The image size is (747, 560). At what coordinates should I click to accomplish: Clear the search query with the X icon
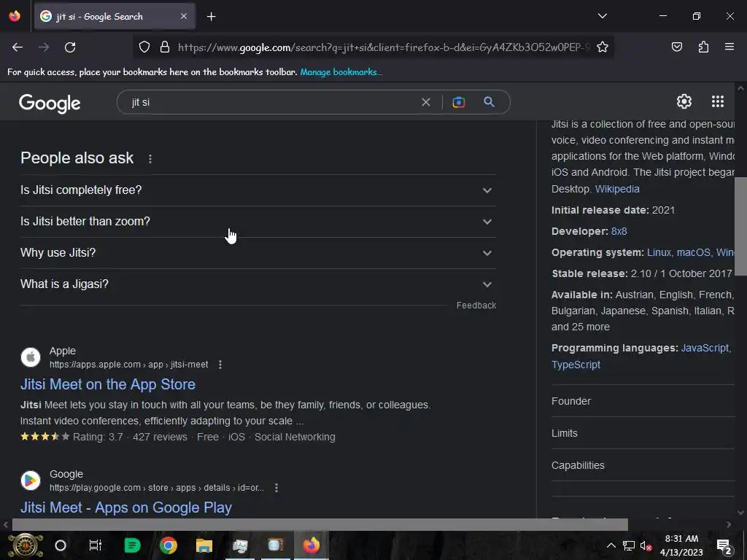coord(426,102)
